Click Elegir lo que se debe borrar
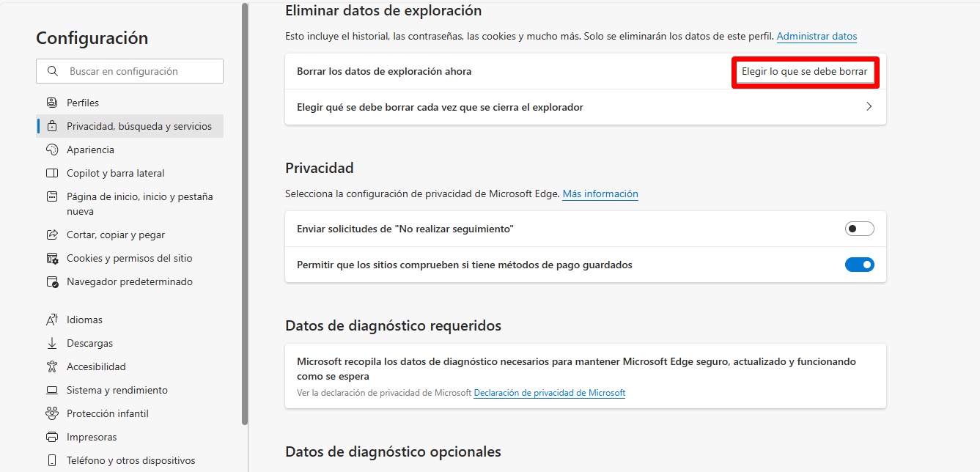This screenshot has height=472, width=980. pyautogui.click(x=804, y=72)
